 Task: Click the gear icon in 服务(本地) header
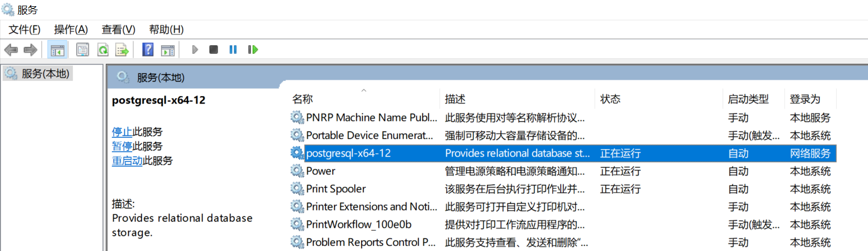click(x=122, y=77)
